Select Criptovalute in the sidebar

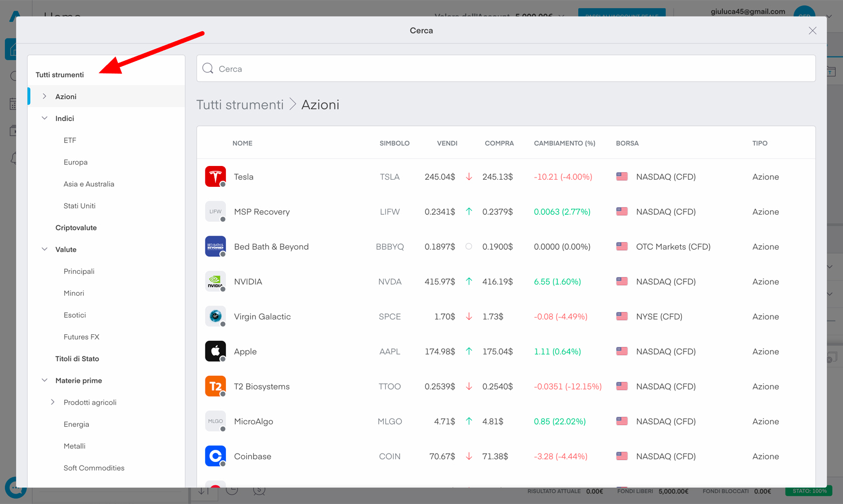76,227
